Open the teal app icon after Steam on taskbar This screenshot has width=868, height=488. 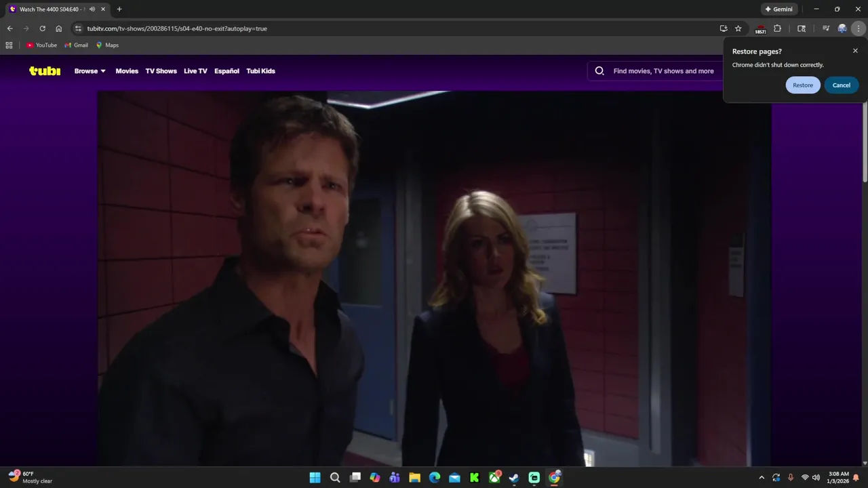click(534, 478)
